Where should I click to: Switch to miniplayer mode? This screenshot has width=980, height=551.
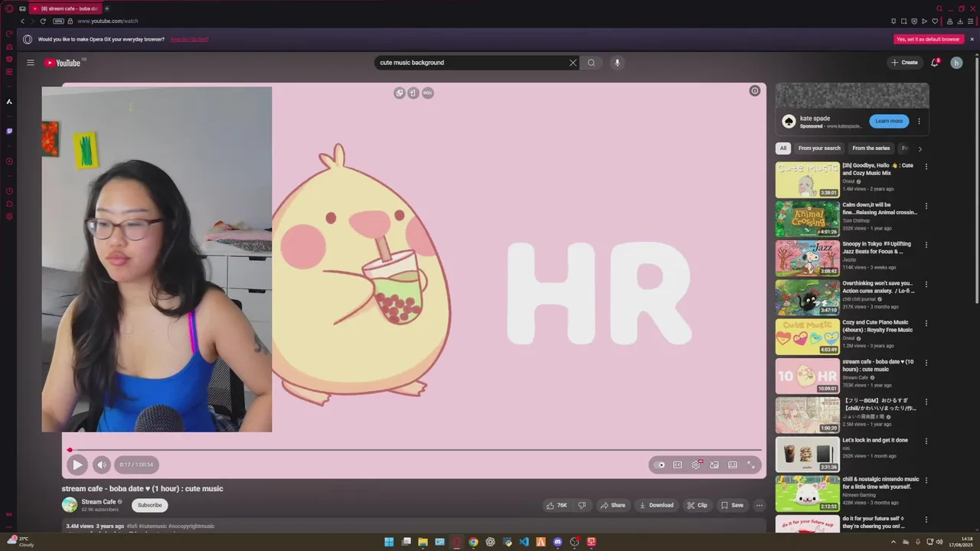[714, 465]
